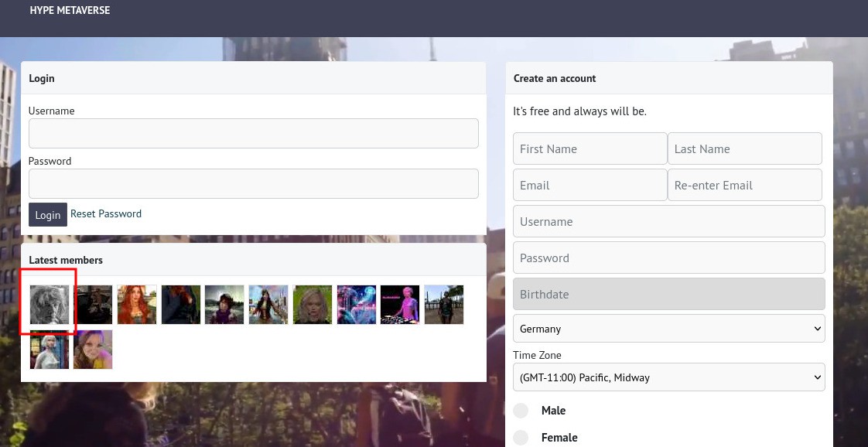The width and height of the screenshot is (868, 447).
Task: Click the blonde avatar on green background
Action: pyautogui.click(x=313, y=305)
